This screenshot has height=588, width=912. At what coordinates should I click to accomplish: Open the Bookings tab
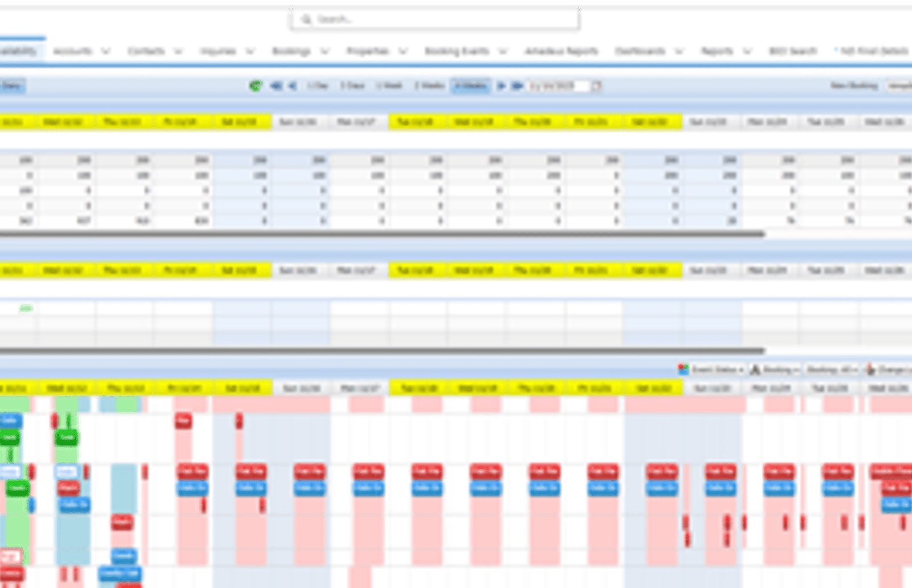pyautogui.click(x=291, y=51)
